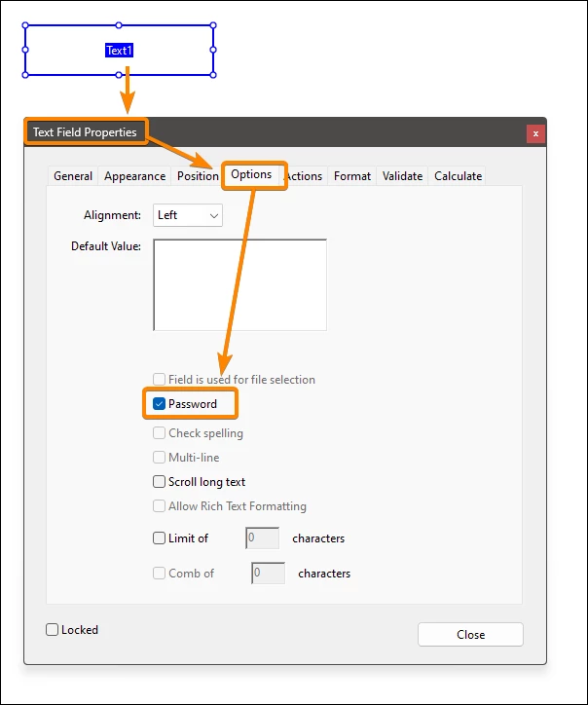Toggle Allow Rich Text Formatting checkbox
The height and width of the screenshot is (705, 588).
pos(159,505)
